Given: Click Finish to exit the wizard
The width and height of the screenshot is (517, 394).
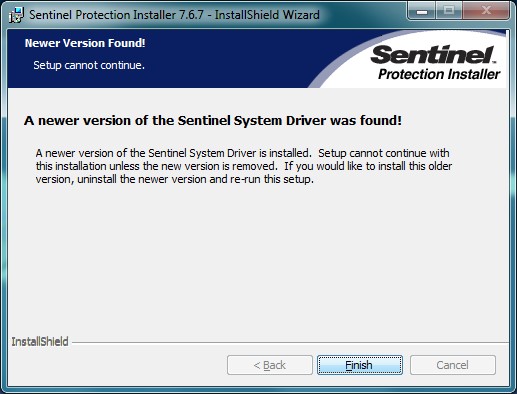Looking at the screenshot, I should pyautogui.click(x=360, y=365).
